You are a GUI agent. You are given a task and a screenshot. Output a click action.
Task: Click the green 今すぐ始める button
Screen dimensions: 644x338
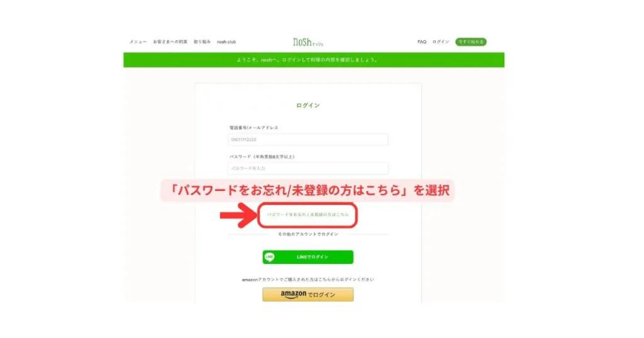click(x=470, y=42)
